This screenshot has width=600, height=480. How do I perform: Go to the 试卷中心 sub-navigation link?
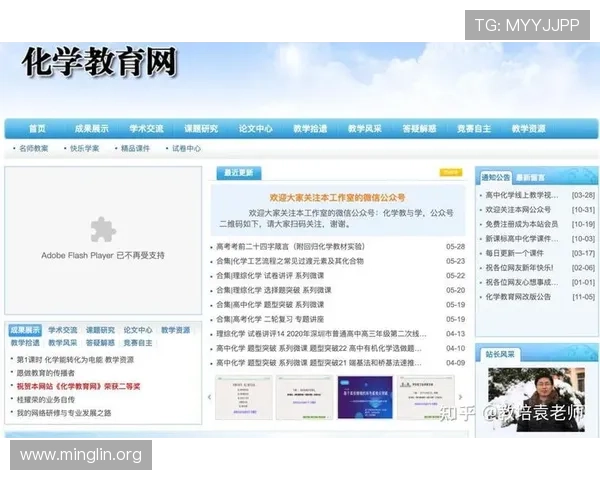click(x=186, y=148)
